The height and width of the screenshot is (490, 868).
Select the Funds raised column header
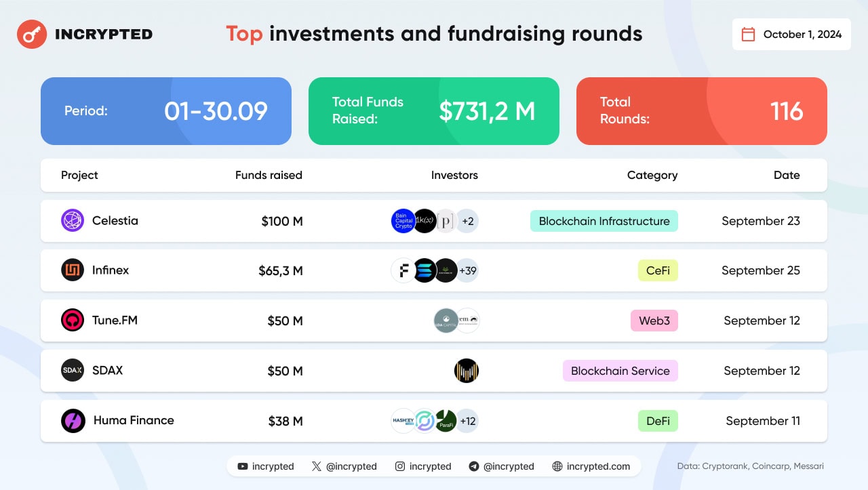tap(269, 175)
